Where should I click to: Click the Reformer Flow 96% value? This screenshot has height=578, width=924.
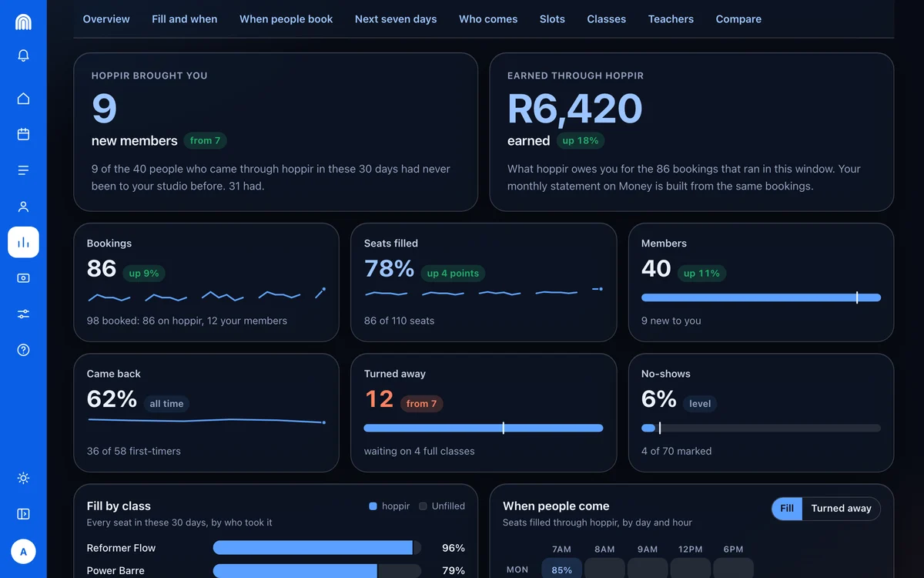(x=454, y=548)
